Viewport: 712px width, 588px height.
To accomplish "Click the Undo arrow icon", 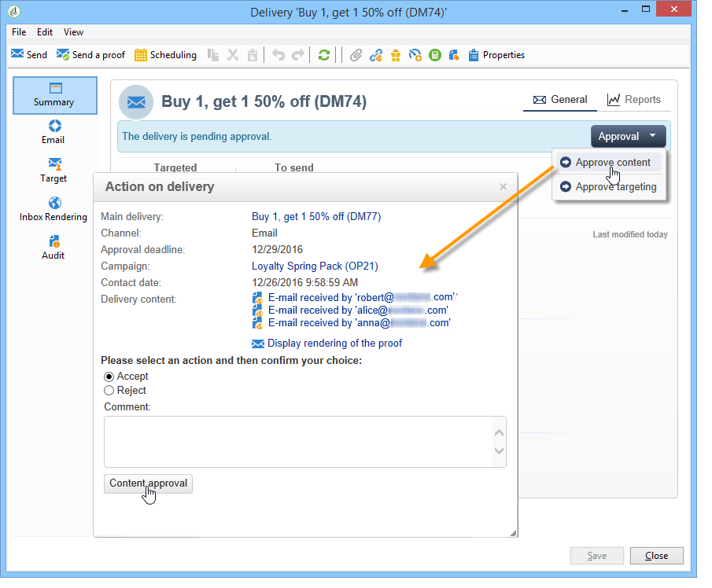I will (x=279, y=55).
